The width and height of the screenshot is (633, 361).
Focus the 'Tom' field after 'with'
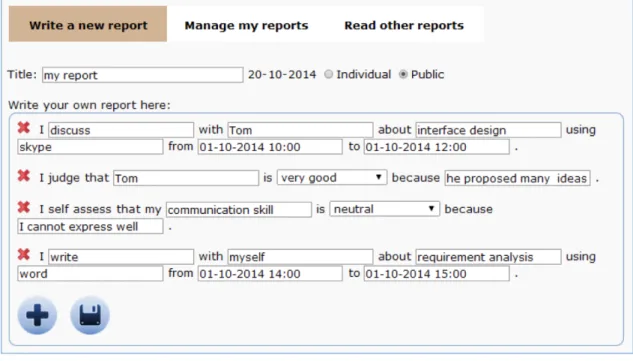300,130
